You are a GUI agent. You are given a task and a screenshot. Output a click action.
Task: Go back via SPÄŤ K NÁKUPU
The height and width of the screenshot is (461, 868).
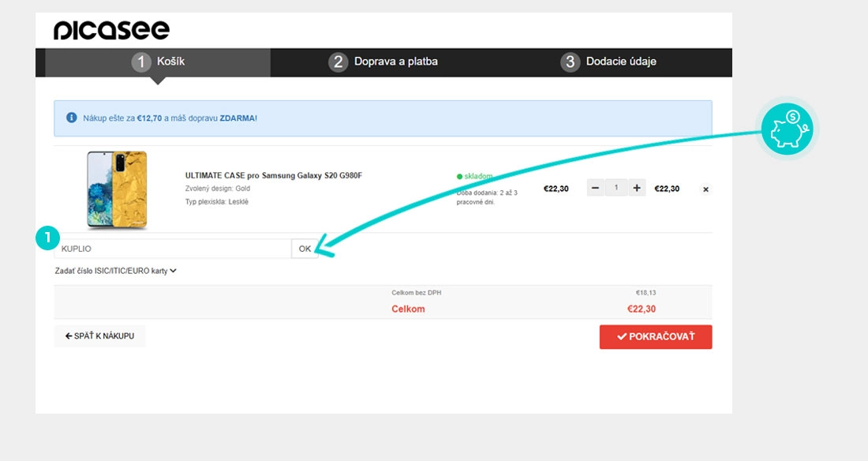pyautogui.click(x=99, y=335)
